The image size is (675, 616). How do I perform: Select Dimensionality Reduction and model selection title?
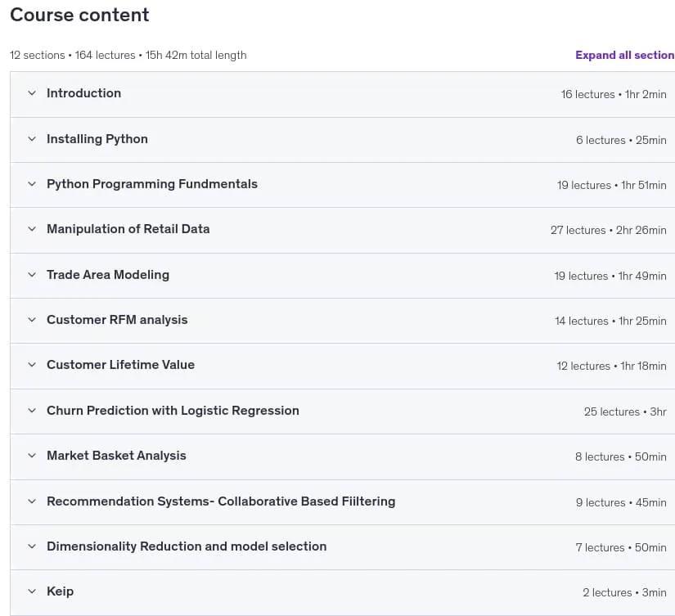click(x=187, y=546)
